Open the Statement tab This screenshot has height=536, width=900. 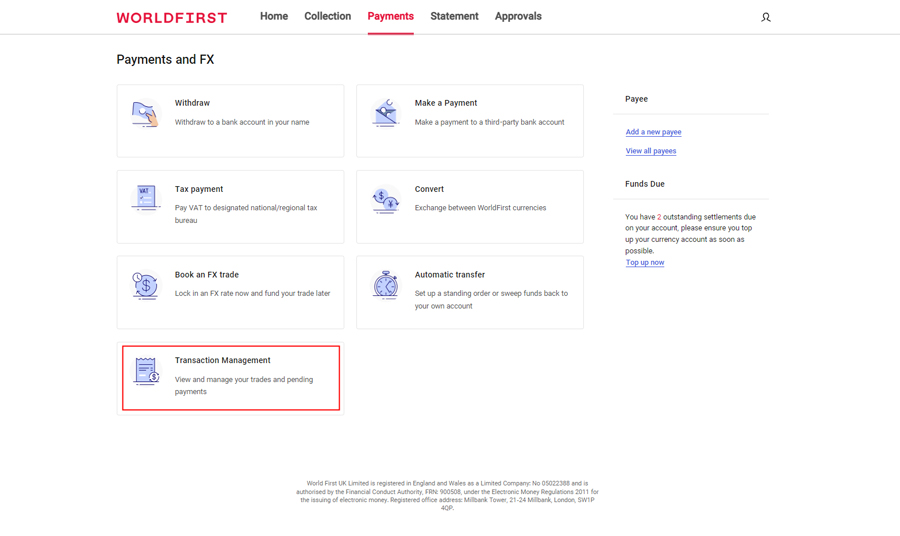tap(454, 16)
